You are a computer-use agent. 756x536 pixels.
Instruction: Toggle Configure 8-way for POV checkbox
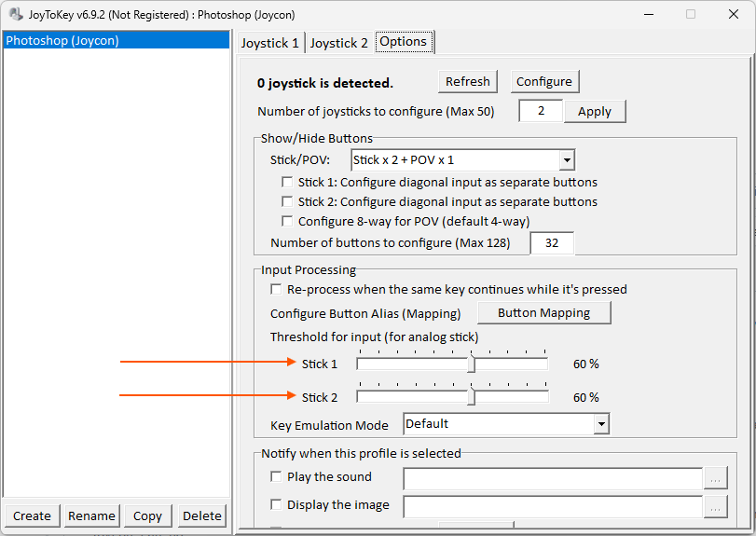pyautogui.click(x=287, y=221)
